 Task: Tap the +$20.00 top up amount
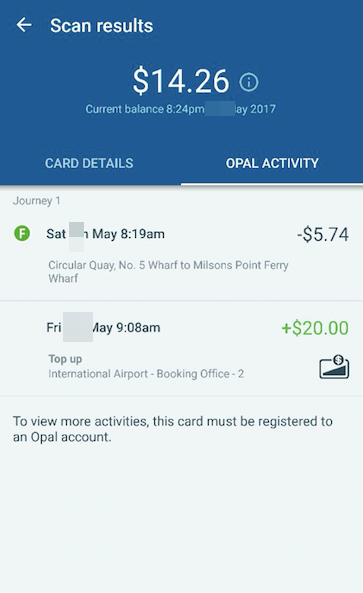[x=315, y=328]
